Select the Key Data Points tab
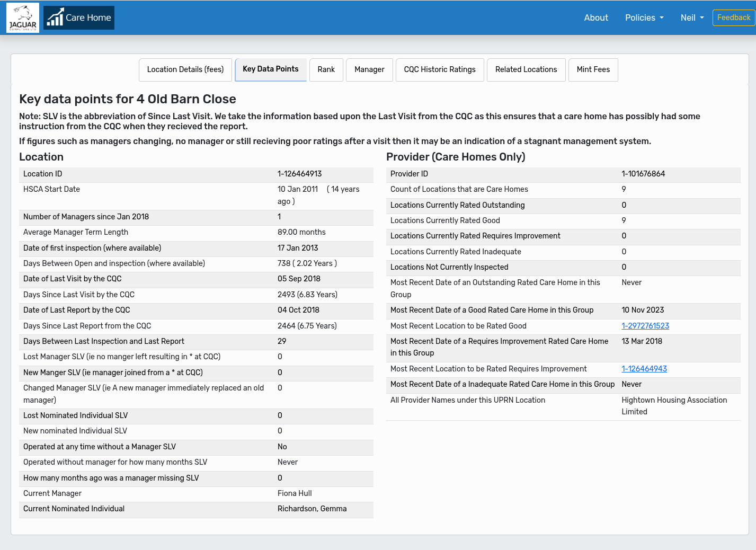 tap(270, 69)
